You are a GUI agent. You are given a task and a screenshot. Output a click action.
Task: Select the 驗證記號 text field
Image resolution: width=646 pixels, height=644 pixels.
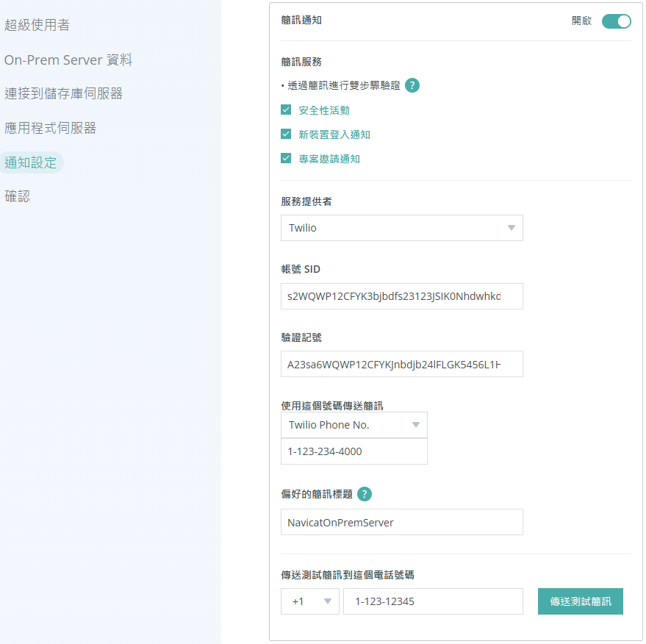click(x=401, y=364)
